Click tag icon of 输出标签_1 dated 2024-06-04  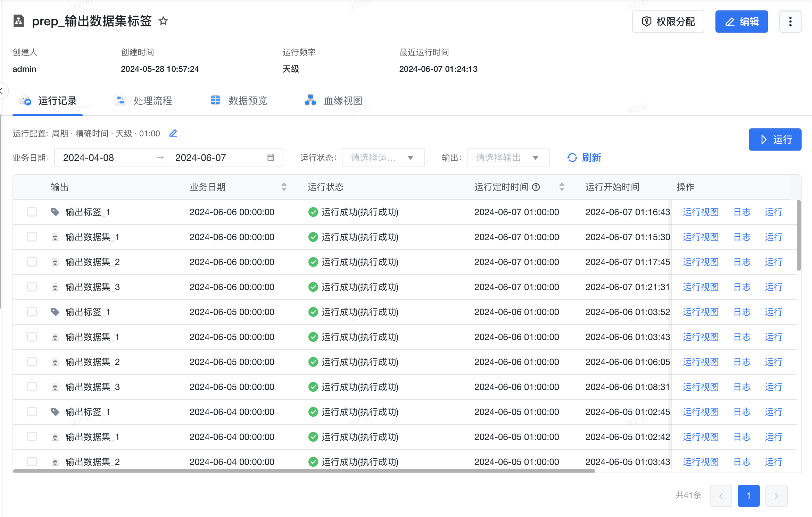[x=55, y=412]
